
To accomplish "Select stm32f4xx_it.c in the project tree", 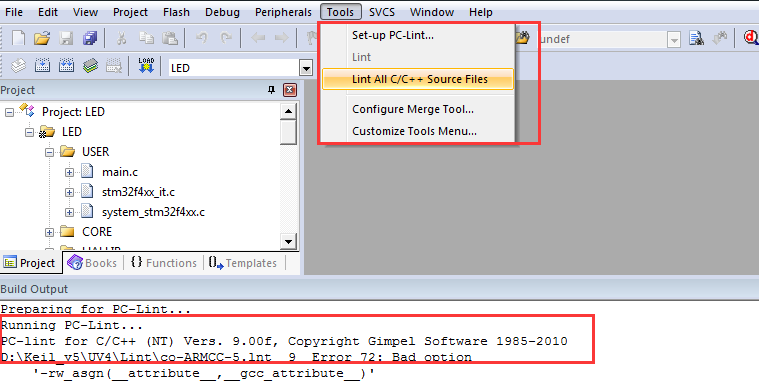I will pos(138,193).
